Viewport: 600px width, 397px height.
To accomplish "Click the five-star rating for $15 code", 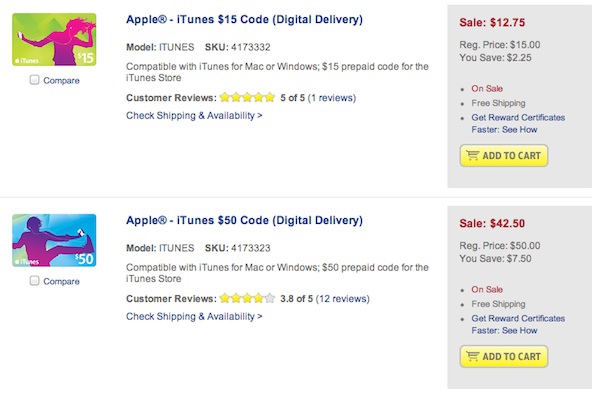I will pos(247,97).
